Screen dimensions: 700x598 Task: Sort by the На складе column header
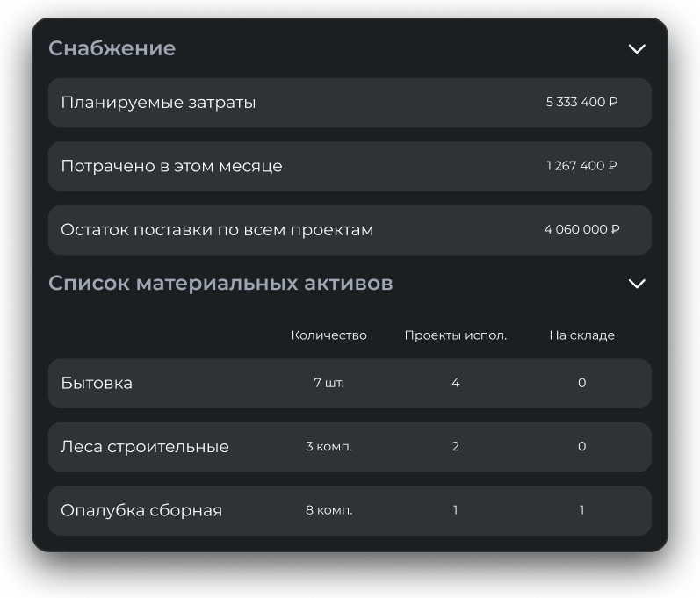point(581,335)
